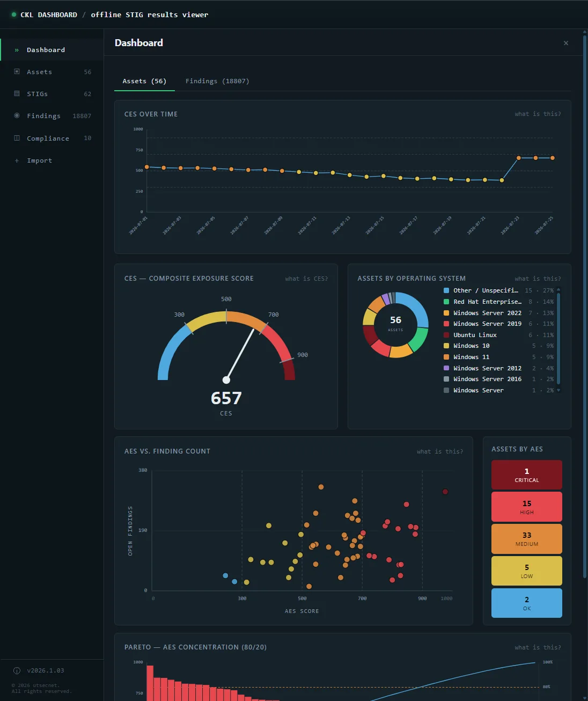Viewport: 588px width, 701px height.
Task: Click the v2026.1.03 version label
Action: point(46,670)
